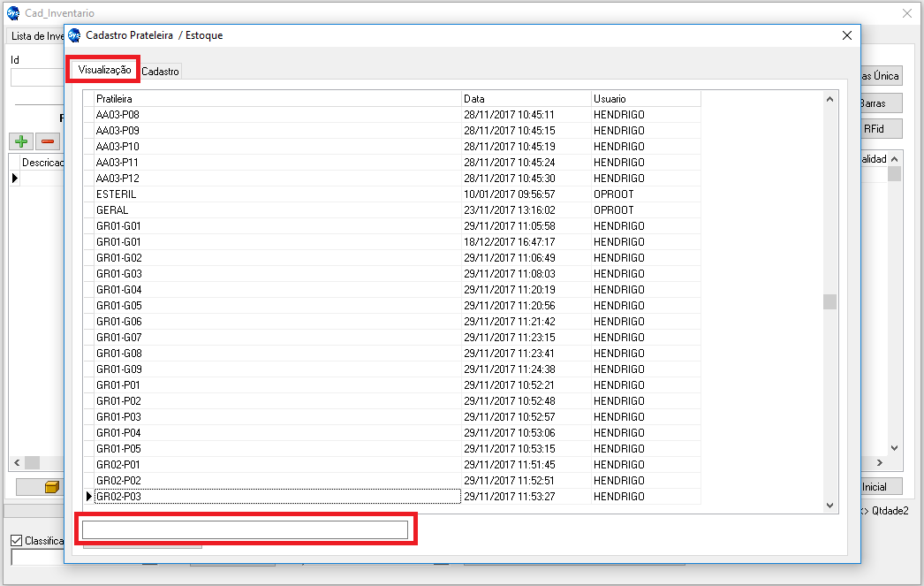924x586 pixels.
Task: Sort by the Pratileira column header
Action: [x=277, y=99]
